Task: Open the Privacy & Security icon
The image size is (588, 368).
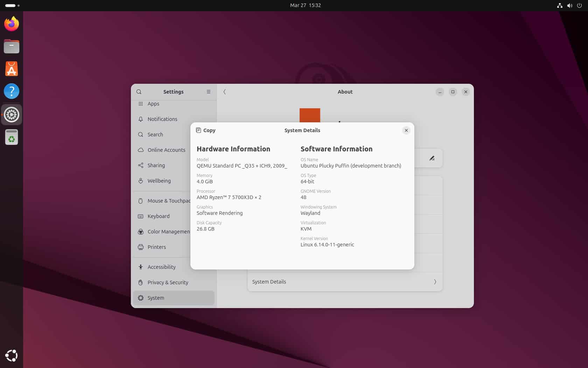Action: click(141, 282)
